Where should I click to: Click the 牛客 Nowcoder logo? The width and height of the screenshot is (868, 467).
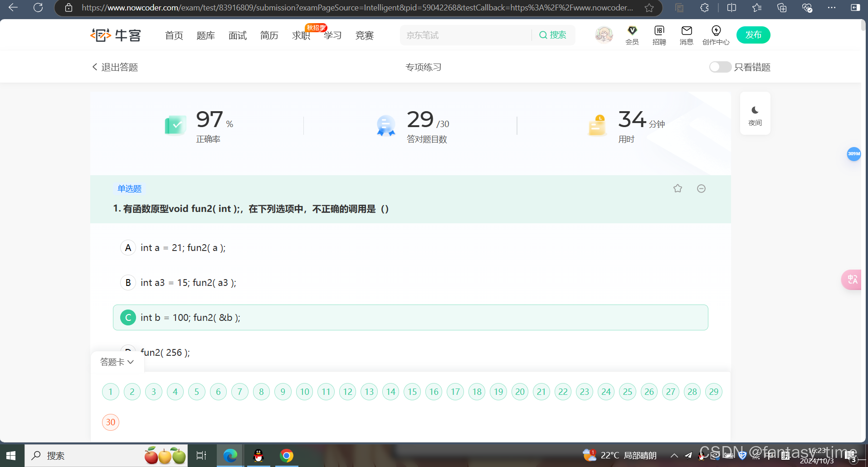pyautogui.click(x=116, y=34)
